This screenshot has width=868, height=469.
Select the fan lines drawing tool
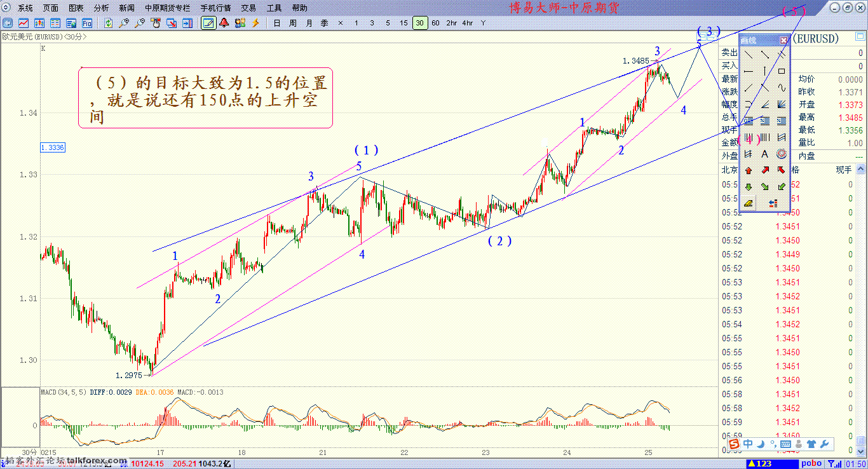point(782,104)
